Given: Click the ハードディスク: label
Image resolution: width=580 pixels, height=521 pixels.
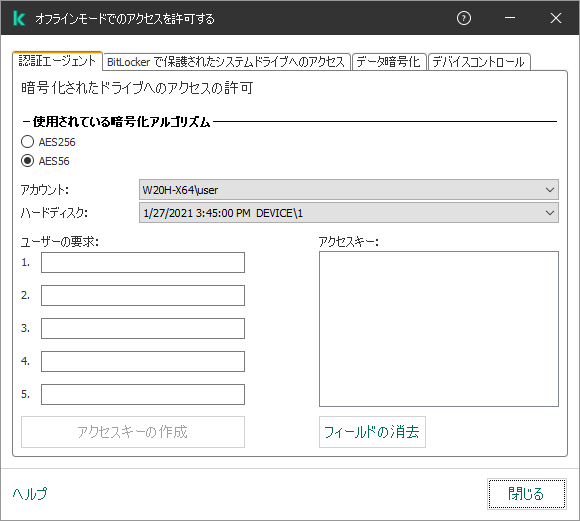Looking at the screenshot, I should coord(54,213).
